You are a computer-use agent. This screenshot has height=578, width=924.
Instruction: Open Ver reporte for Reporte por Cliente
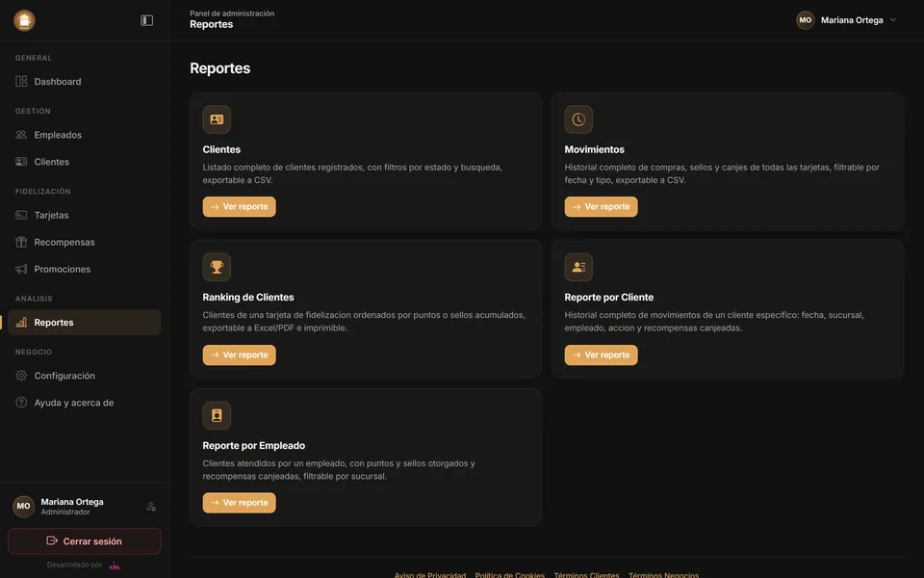[601, 355]
